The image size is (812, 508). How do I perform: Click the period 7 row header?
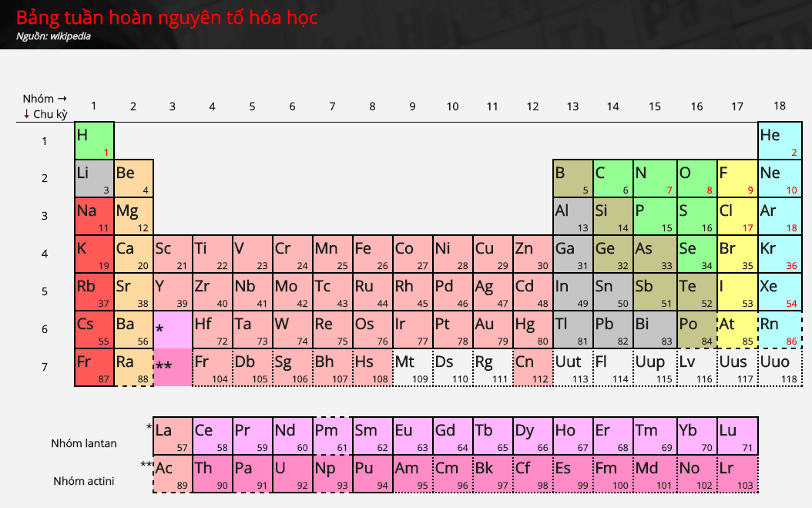(x=45, y=367)
